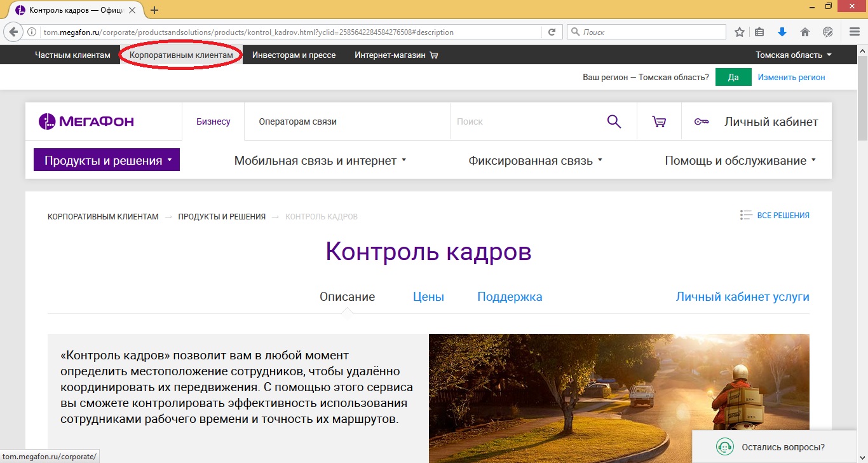Image resolution: width=868 pixels, height=463 pixels.
Task: Click the Firefox home icon
Action: pyautogui.click(x=804, y=31)
